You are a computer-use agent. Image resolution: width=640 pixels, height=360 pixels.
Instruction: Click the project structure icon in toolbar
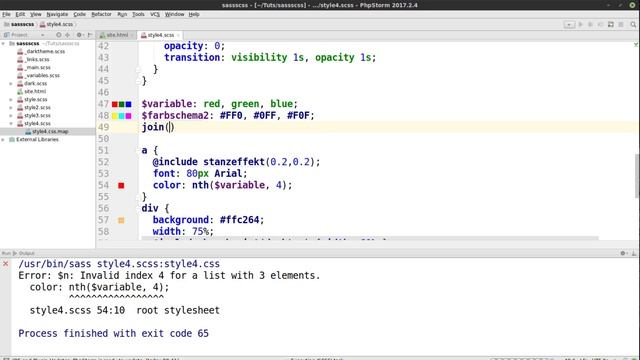(611, 24)
